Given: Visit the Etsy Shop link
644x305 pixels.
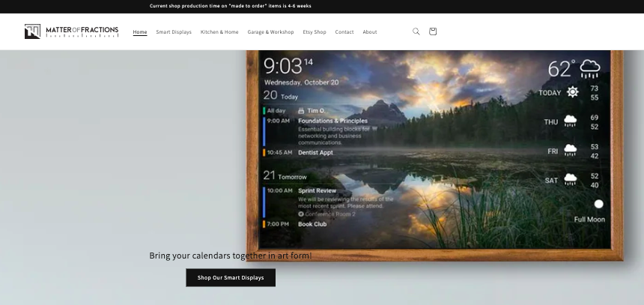Looking at the screenshot, I should [315, 32].
